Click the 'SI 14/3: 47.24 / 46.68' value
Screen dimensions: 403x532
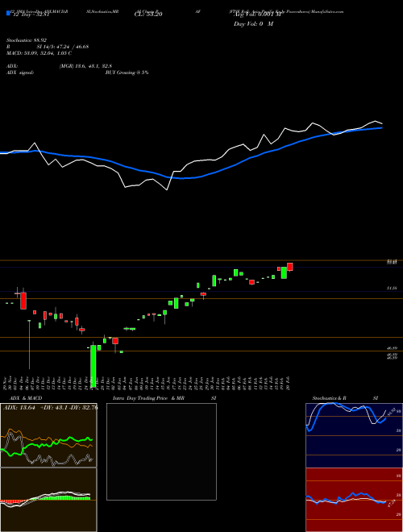click(63, 47)
